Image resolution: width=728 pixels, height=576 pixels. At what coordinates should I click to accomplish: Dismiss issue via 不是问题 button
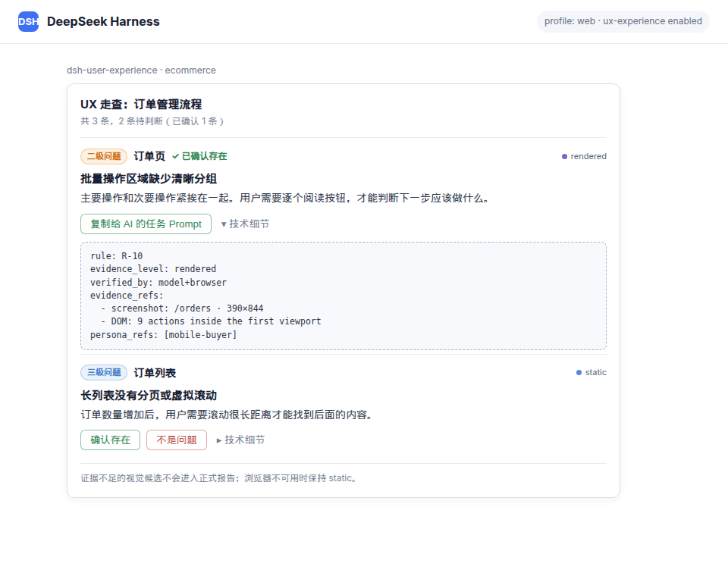[177, 440]
